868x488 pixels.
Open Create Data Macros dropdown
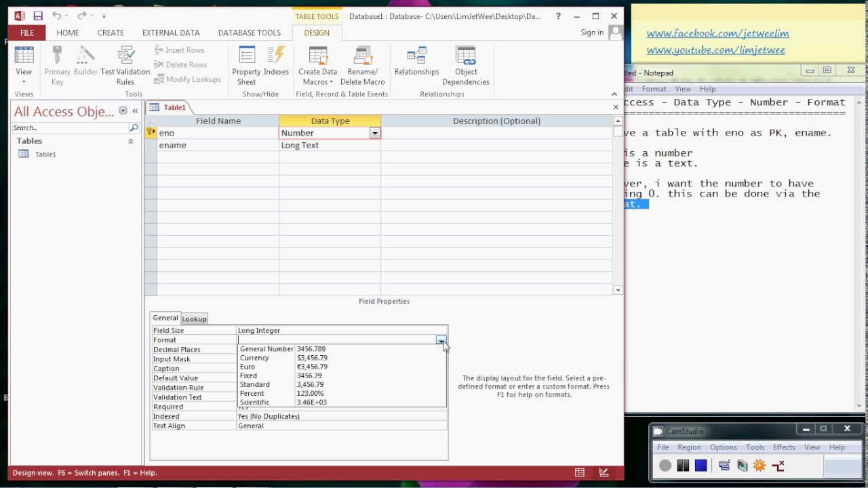coord(317,66)
